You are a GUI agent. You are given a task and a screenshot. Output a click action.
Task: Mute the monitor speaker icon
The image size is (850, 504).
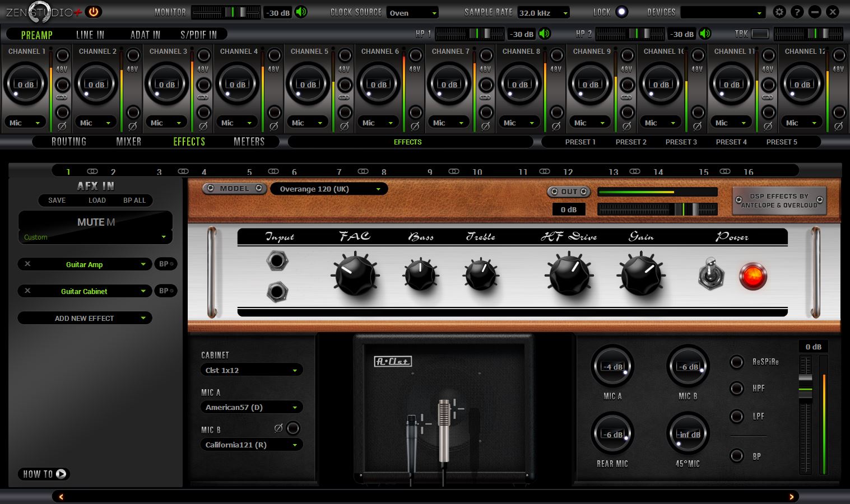pos(301,12)
